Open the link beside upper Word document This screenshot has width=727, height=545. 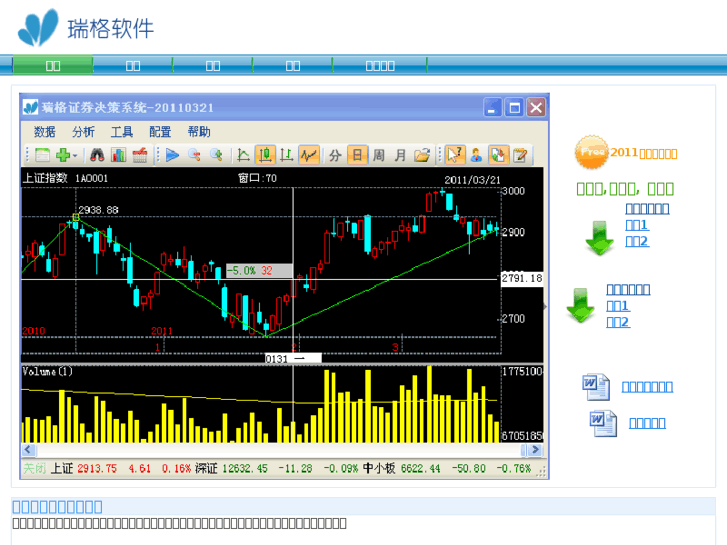pos(647,387)
